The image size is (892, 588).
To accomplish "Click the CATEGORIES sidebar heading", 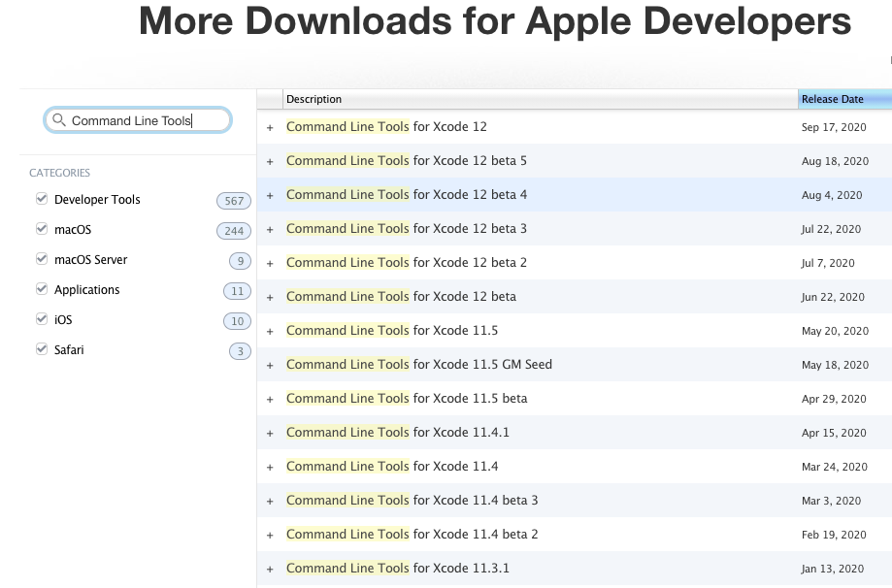I will [60, 173].
